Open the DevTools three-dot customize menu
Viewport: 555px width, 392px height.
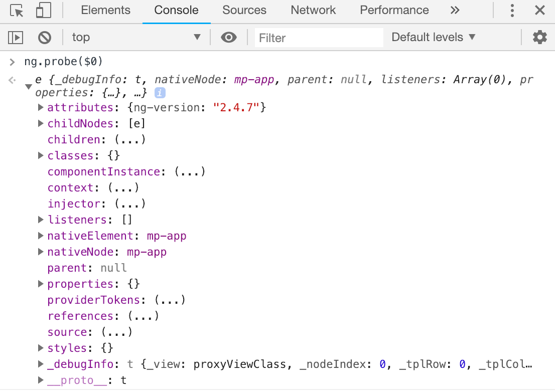512,11
